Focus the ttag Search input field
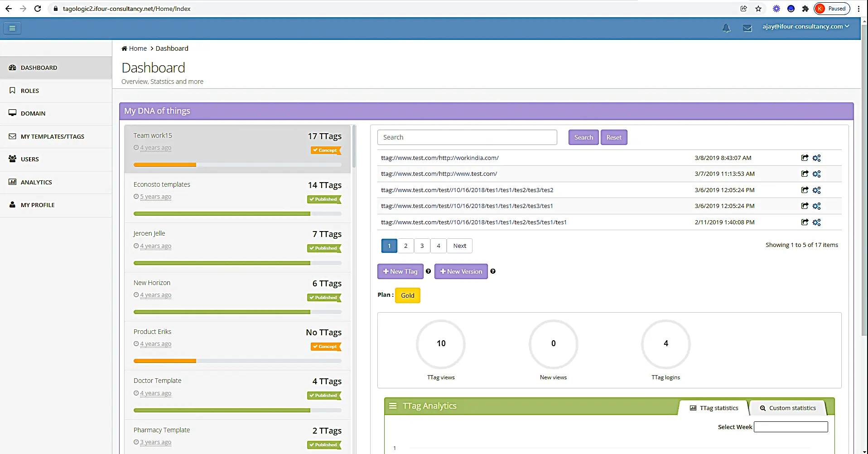868x454 pixels. (x=467, y=137)
